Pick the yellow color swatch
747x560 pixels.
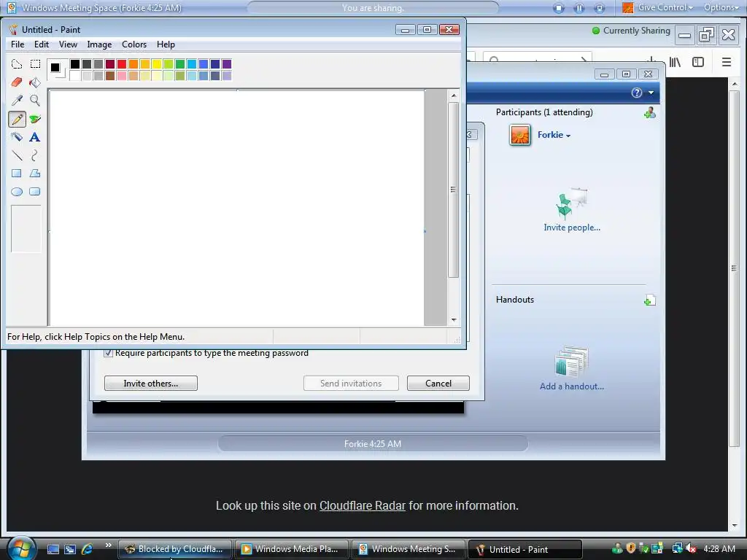pos(157,64)
